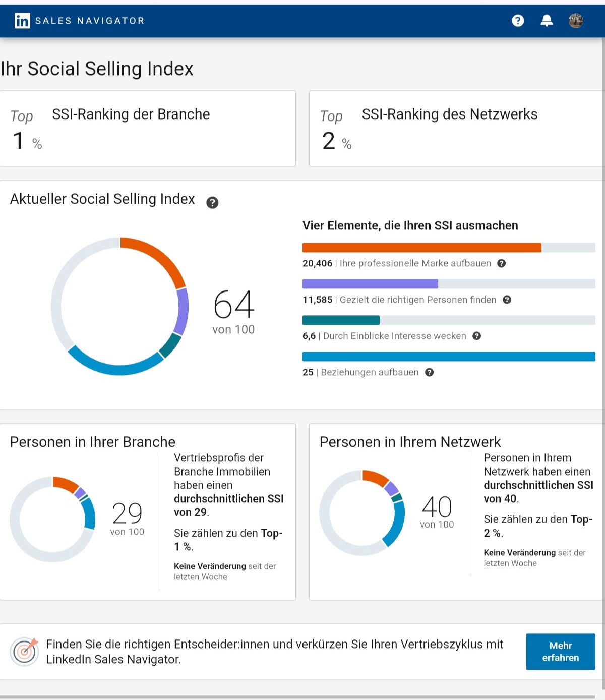Click the help icon beside 'Ihre professionelle Marke aufbauen'
The height and width of the screenshot is (700, 605).
[501, 263]
